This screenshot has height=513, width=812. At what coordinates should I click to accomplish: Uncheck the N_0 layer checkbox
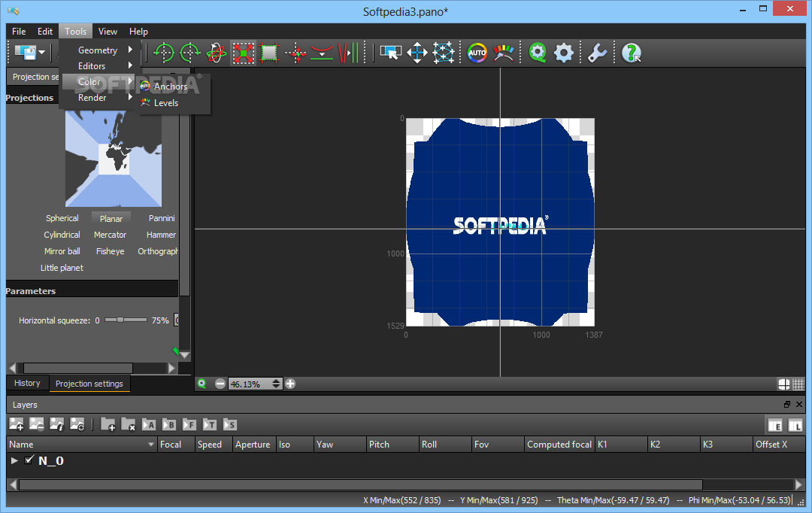(x=29, y=460)
